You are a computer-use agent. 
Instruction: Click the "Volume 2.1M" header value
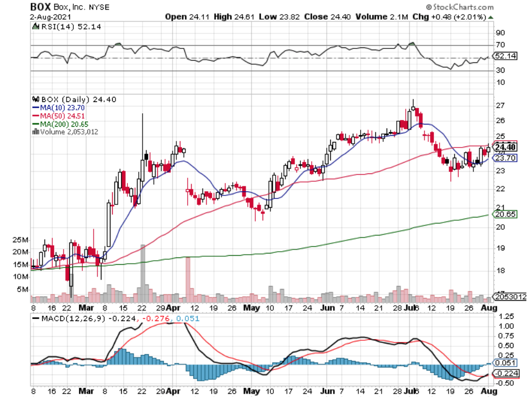click(x=382, y=17)
